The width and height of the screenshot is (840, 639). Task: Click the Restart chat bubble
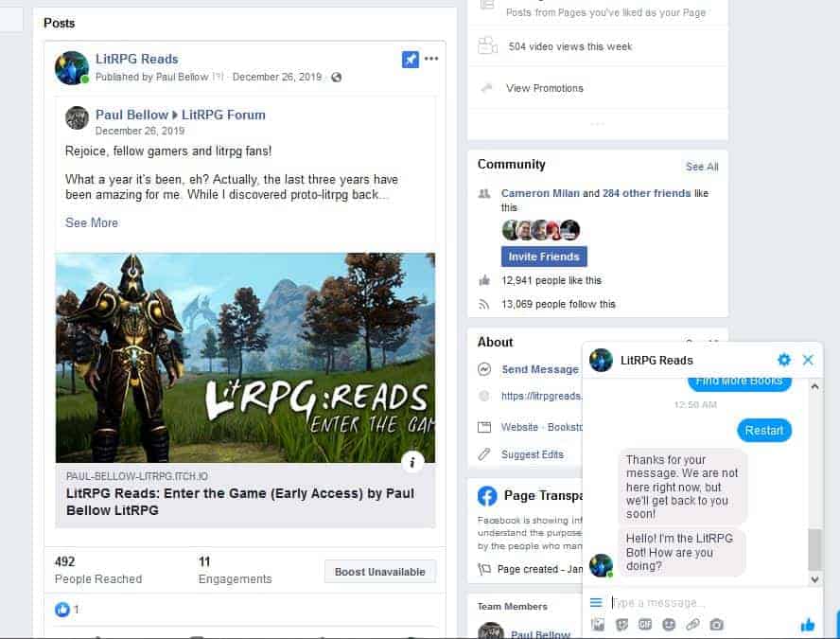[764, 431]
